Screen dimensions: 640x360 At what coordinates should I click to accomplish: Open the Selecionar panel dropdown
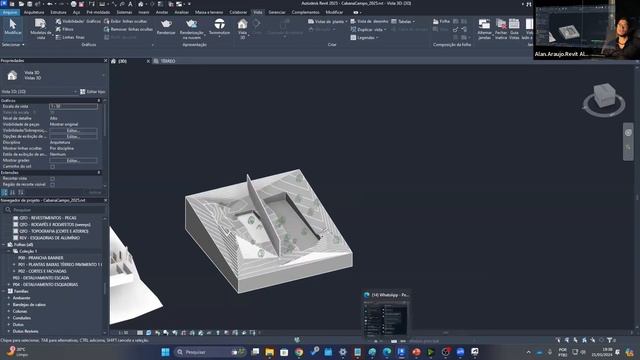coord(13,44)
